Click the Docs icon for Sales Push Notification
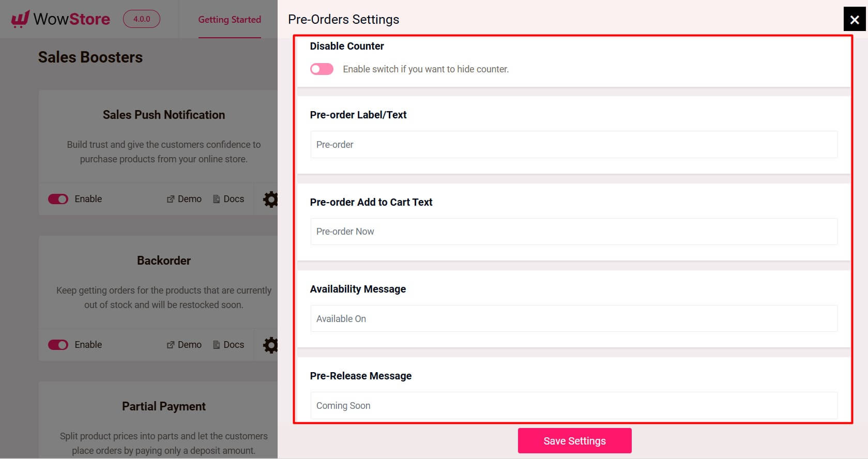868x459 pixels. (216, 198)
